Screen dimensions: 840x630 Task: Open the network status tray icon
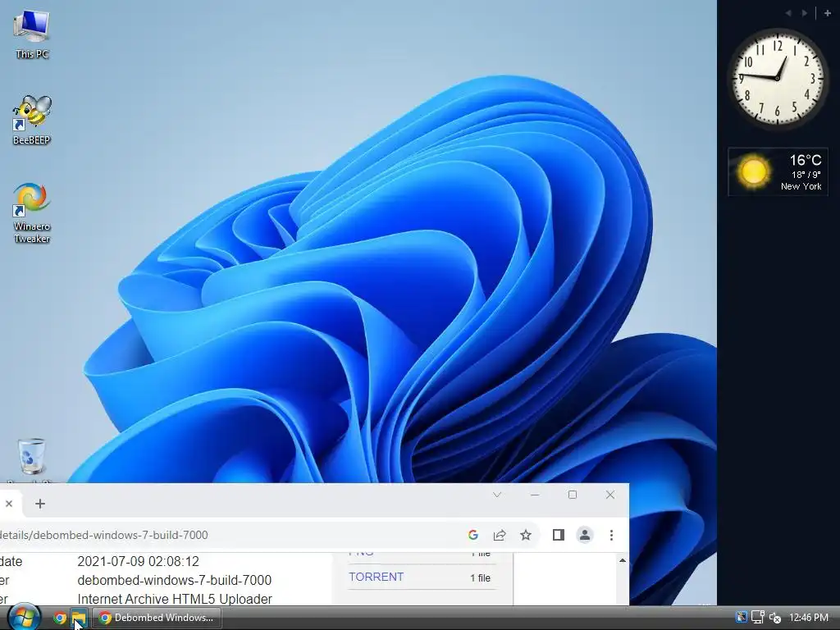[757, 617]
